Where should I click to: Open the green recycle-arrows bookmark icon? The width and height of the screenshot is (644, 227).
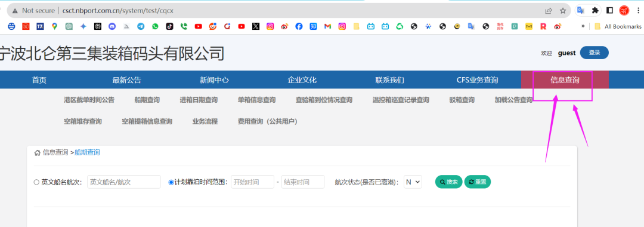[400, 26]
